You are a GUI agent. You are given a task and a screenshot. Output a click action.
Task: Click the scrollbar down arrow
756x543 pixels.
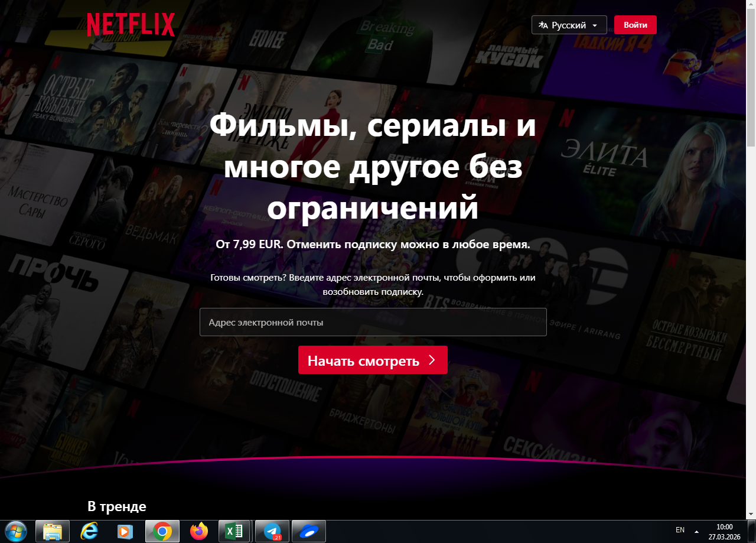(x=751, y=515)
